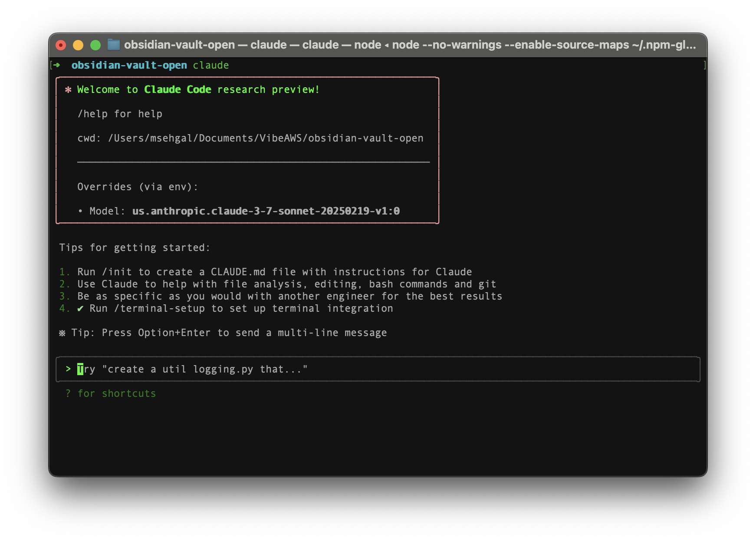Click the 'Run /init' tip line

[274, 272]
